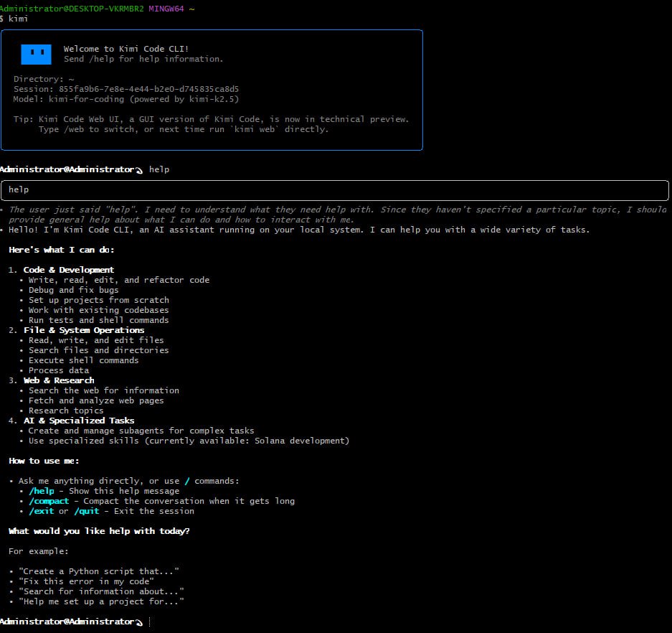Click the "Hello! I'm Kimi Code CLI" line
The image size is (672, 633).
(299, 230)
